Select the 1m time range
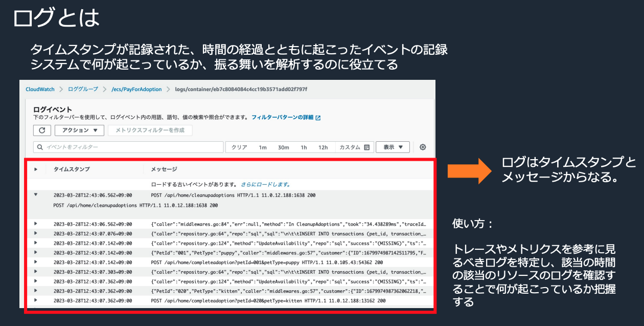 click(263, 147)
